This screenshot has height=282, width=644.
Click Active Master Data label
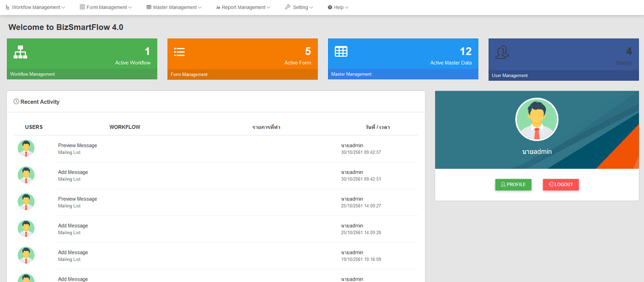[x=451, y=63]
